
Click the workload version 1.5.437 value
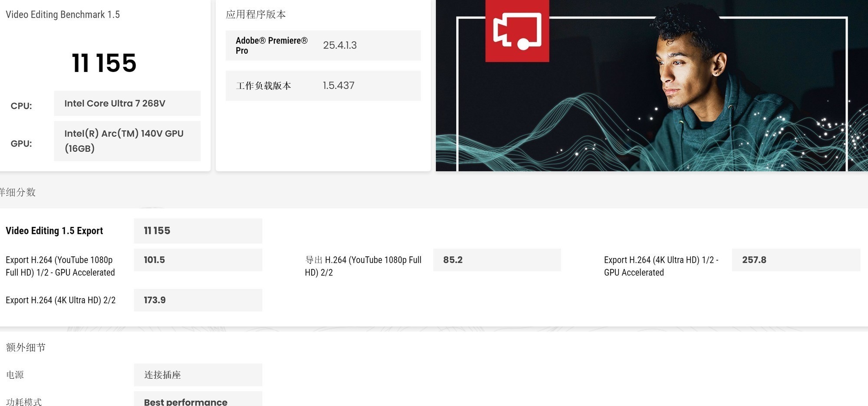[338, 85]
